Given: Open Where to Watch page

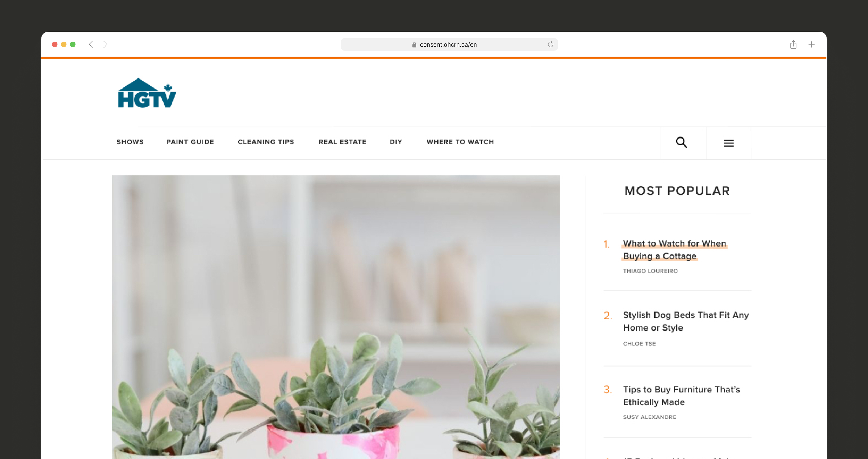Looking at the screenshot, I should 460,142.
